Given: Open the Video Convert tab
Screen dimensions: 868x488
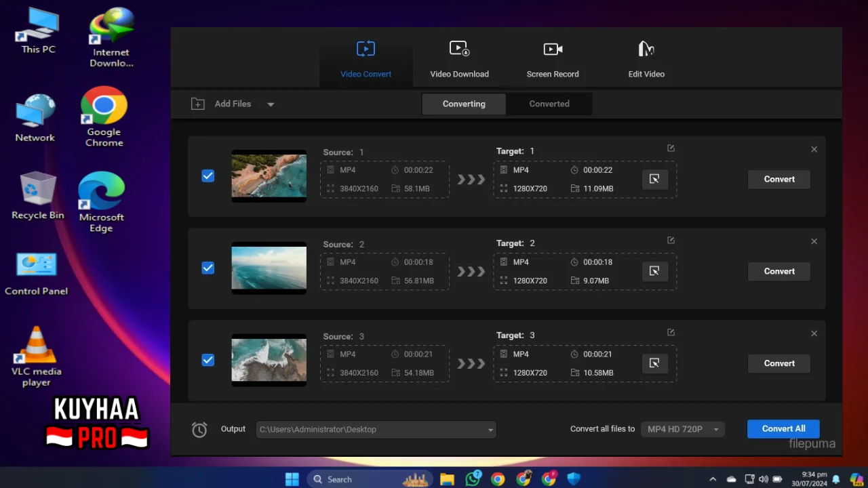Looking at the screenshot, I should click(366, 59).
